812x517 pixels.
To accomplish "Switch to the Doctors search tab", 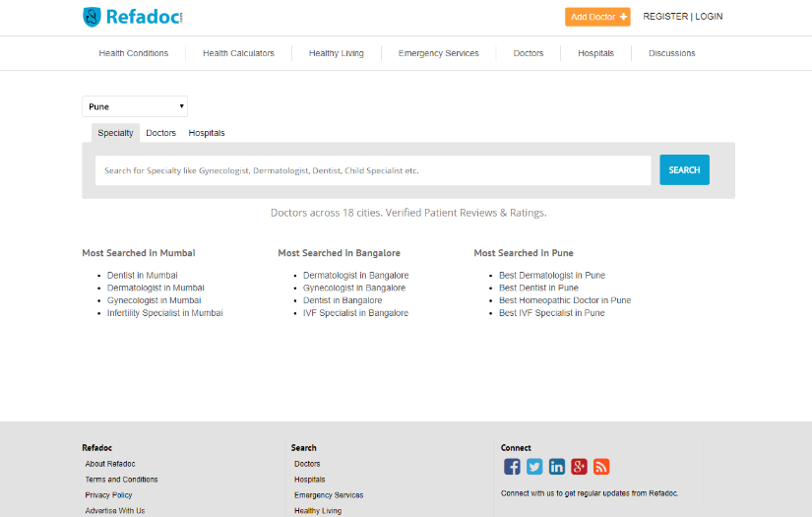I will click(x=161, y=133).
